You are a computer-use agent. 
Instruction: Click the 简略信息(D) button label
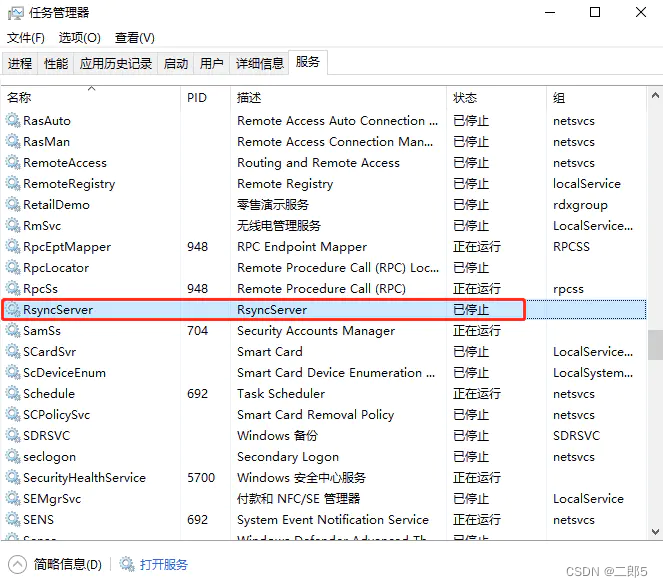pyautogui.click(x=68, y=564)
